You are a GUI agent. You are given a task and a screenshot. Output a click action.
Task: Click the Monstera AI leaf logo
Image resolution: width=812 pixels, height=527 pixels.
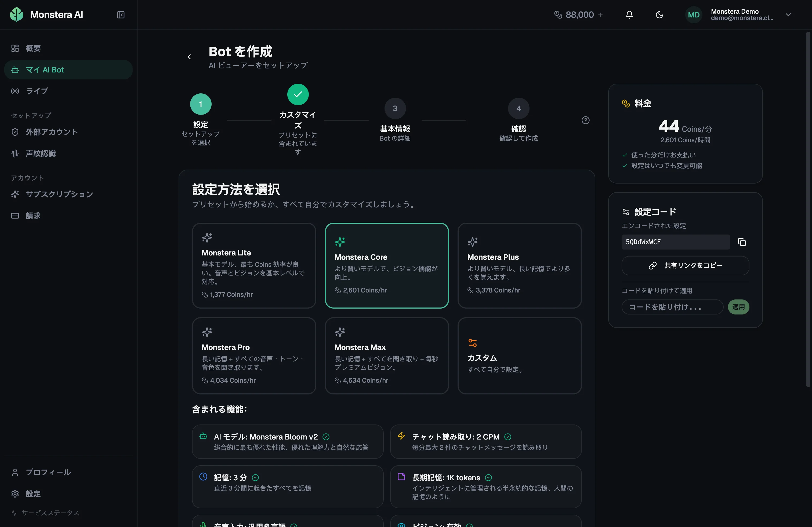click(16, 15)
